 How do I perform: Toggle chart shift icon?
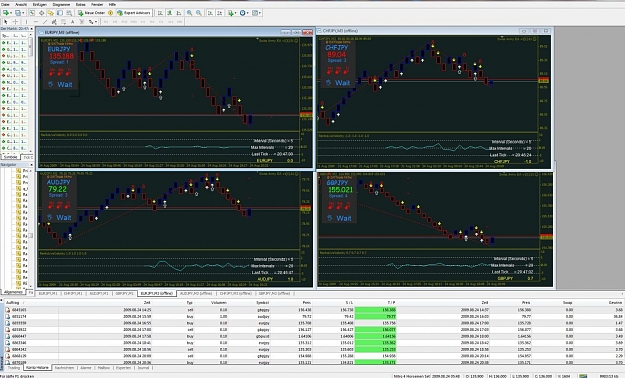click(219, 13)
